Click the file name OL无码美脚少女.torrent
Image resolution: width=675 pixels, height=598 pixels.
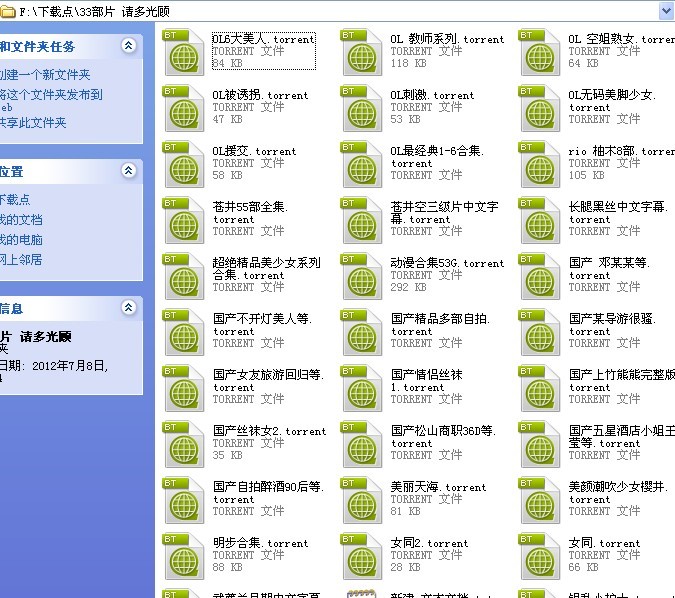coord(612,101)
